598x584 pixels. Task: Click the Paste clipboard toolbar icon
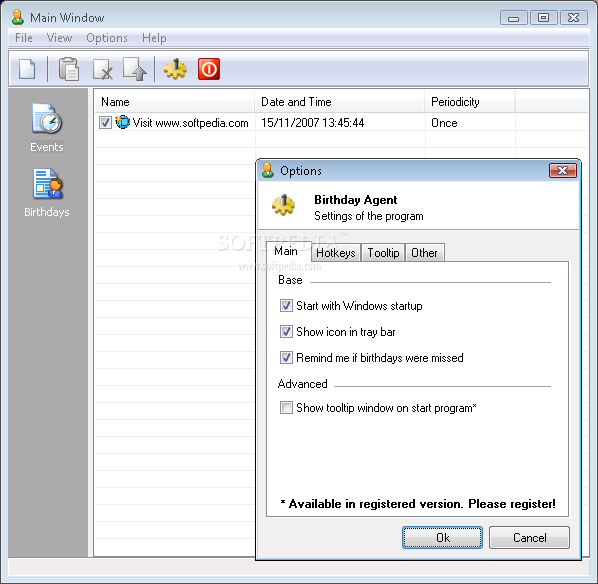[69, 69]
